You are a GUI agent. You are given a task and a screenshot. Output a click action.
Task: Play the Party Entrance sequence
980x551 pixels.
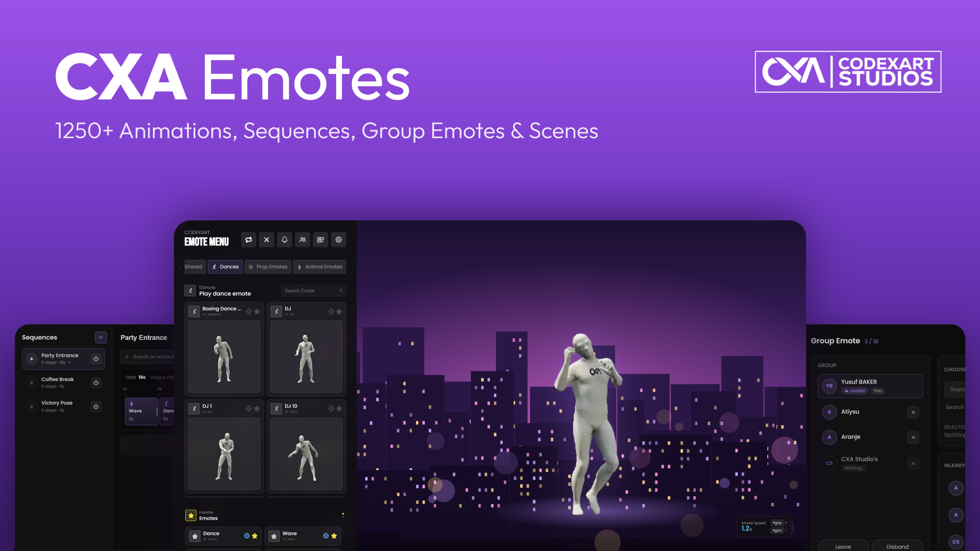32,359
